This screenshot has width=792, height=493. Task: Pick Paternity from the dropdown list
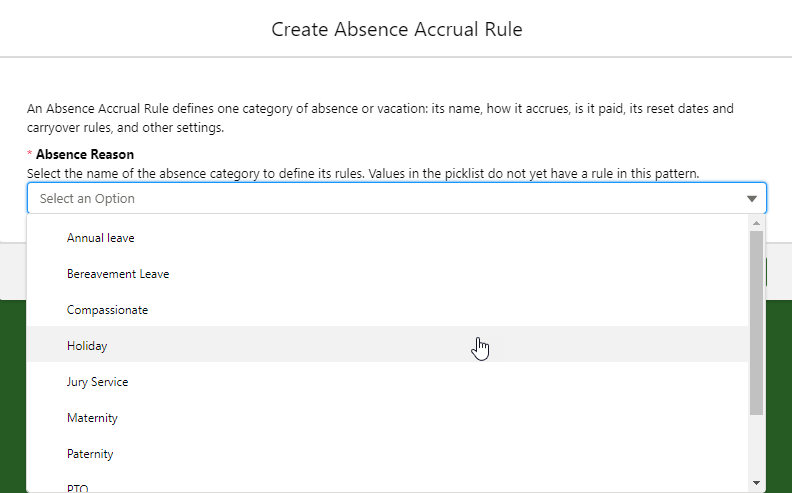tap(90, 454)
